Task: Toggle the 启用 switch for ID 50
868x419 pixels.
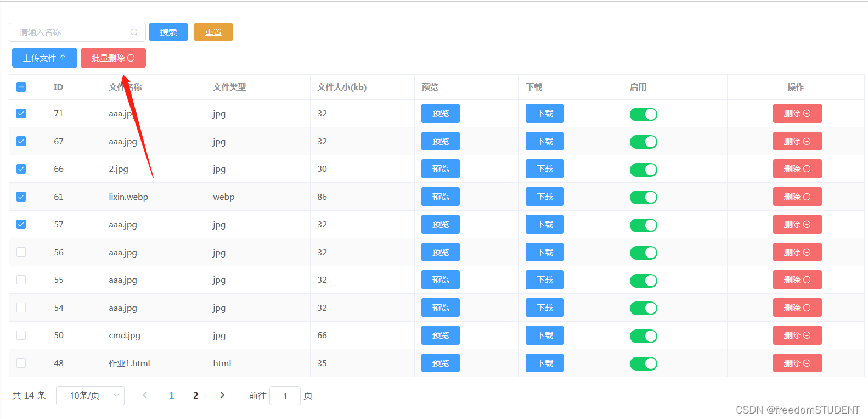Action: pyautogui.click(x=644, y=336)
